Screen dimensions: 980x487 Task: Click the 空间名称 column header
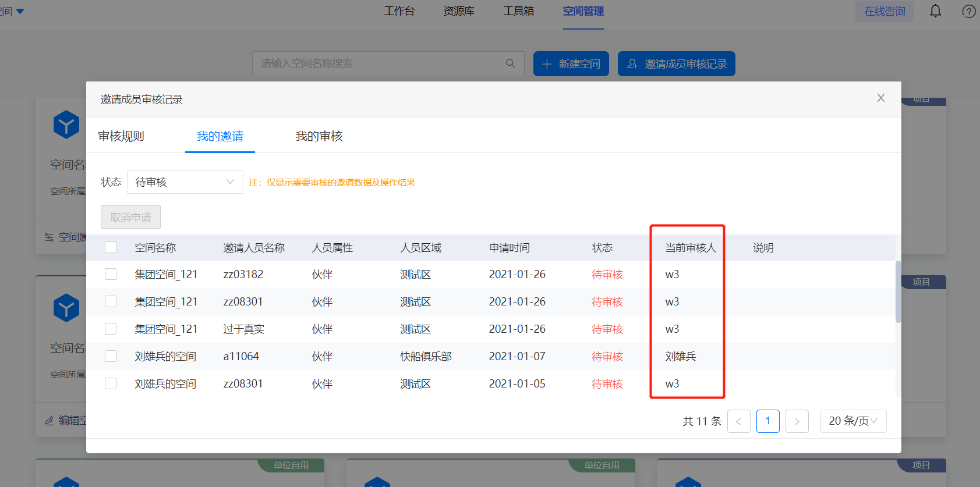[155, 248]
